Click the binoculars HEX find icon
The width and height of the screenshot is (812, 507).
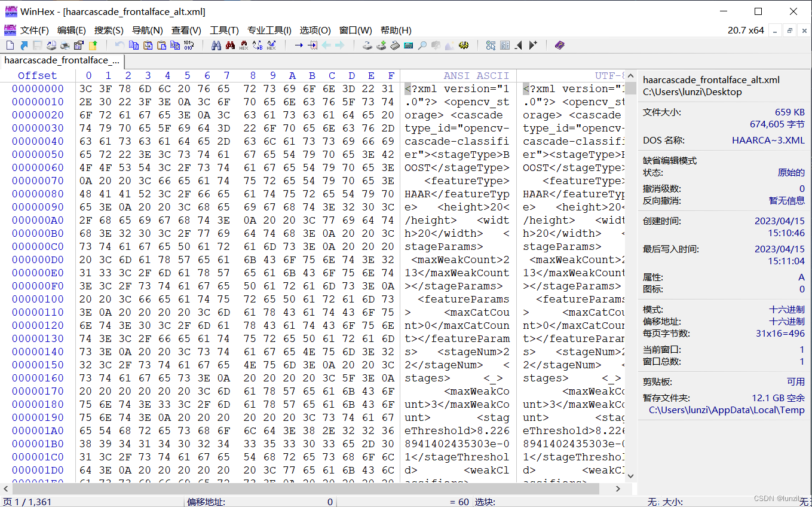[244, 45]
